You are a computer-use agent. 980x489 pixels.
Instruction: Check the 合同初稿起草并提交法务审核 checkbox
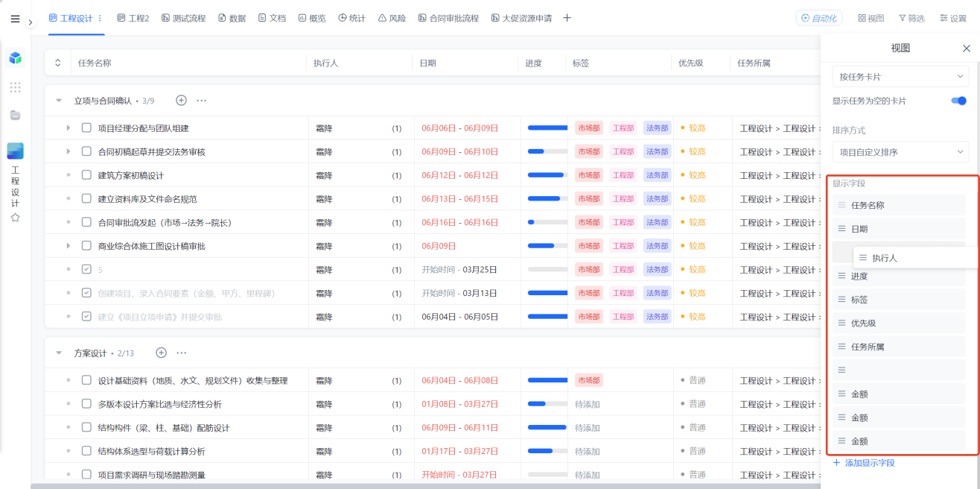[86, 151]
